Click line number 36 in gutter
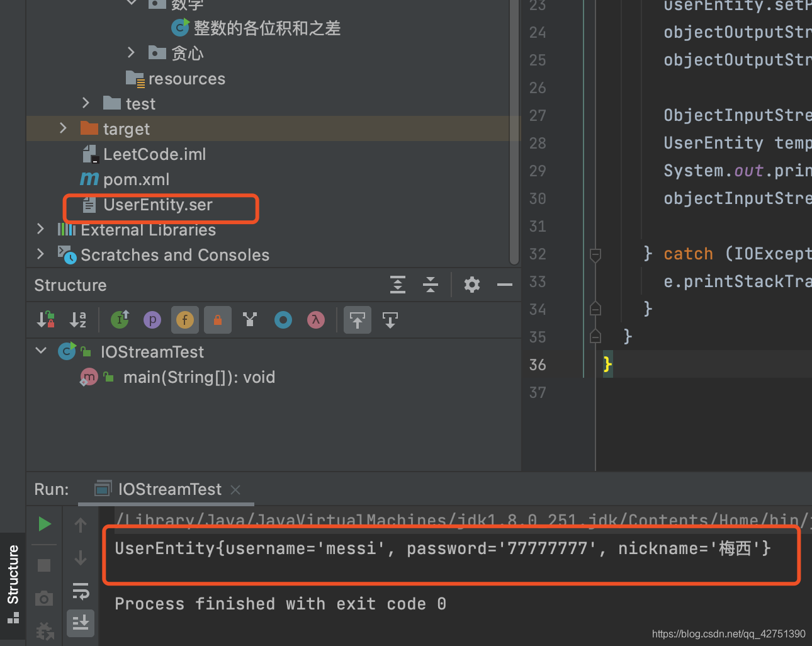The image size is (812, 646). 538,365
